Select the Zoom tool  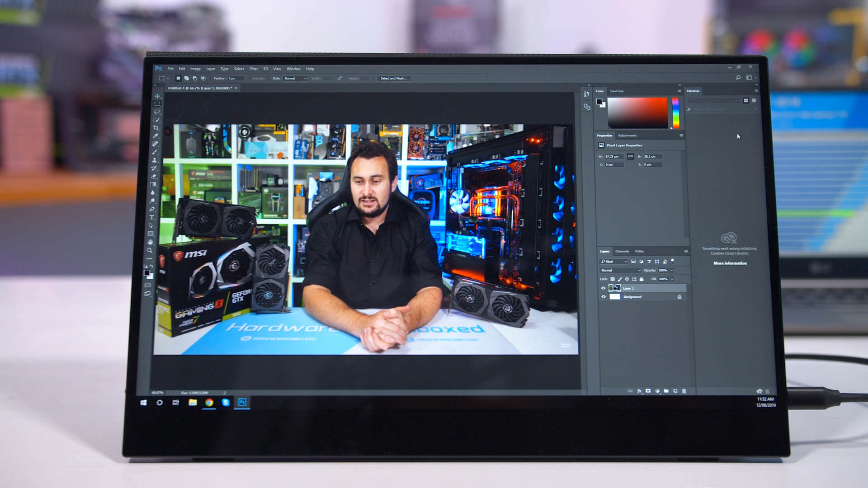(150, 250)
